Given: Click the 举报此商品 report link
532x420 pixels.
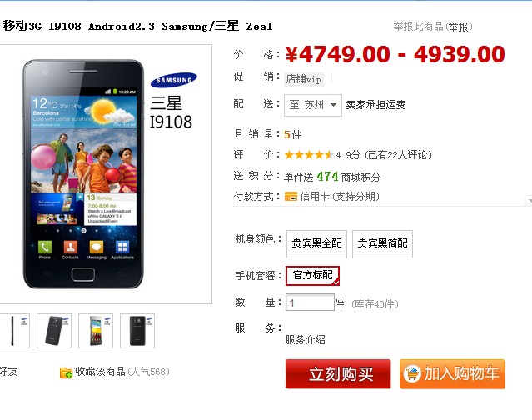Looking at the screenshot, I should [x=433, y=27].
